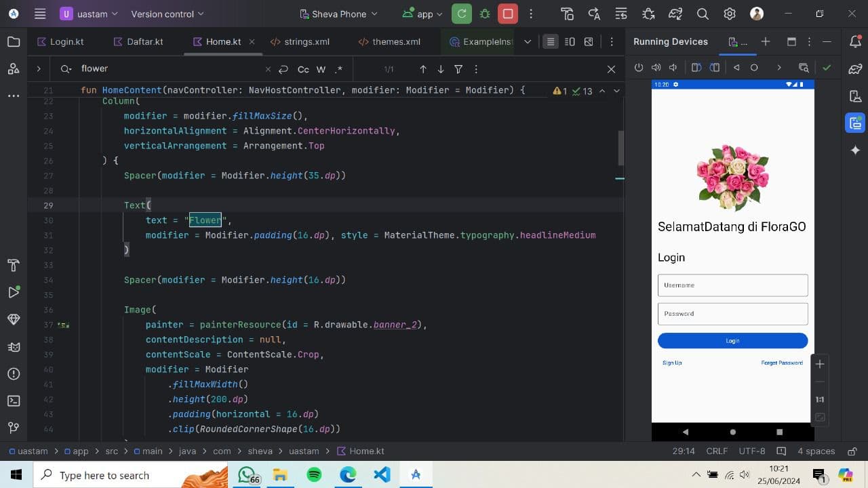Click the Debug app bug icon
Viewport: 868px width, 488px height.
coord(484,14)
